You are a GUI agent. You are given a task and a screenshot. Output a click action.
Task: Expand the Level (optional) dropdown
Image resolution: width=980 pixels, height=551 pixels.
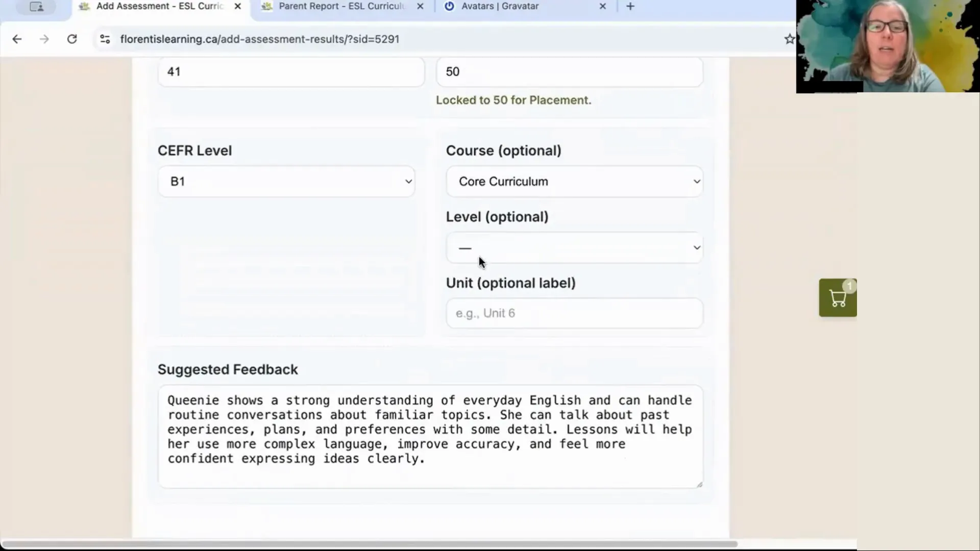[x=574, y=248]
